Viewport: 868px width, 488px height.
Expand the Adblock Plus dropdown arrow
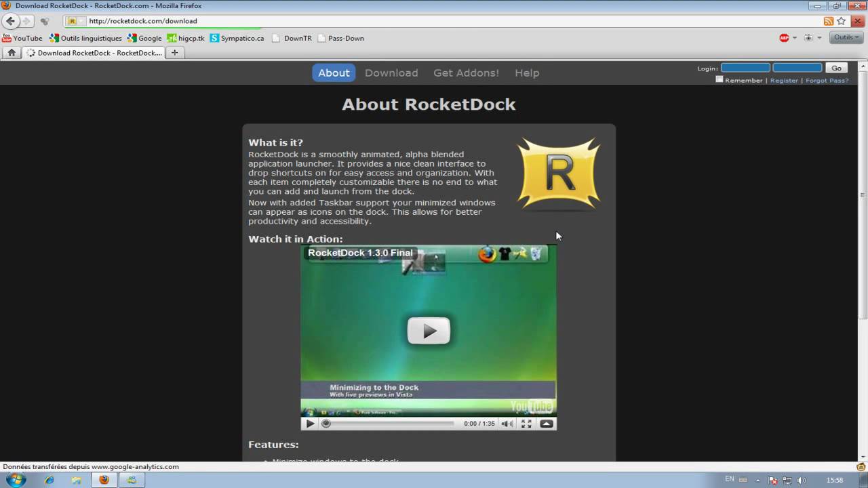(795, 38)
